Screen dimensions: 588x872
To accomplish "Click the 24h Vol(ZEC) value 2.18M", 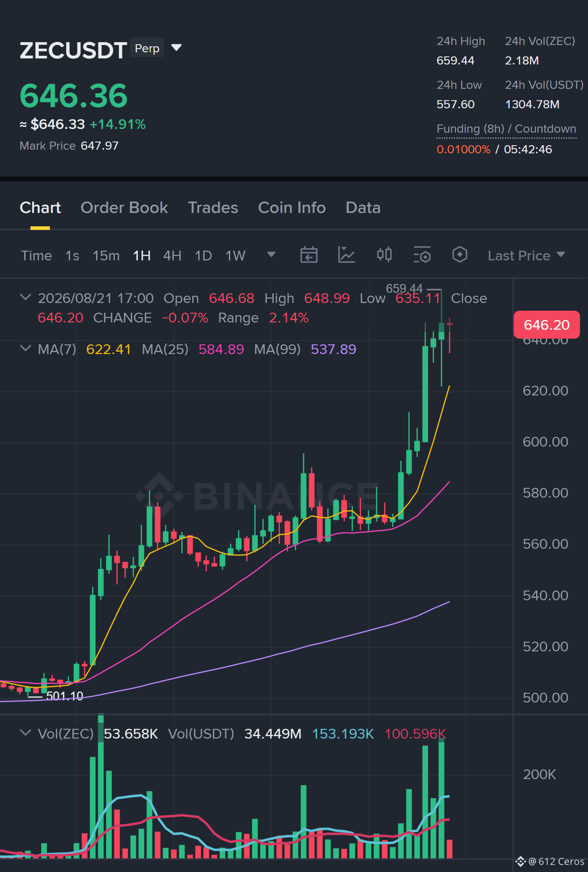I will pyautogui.click(x=522, y=60).
